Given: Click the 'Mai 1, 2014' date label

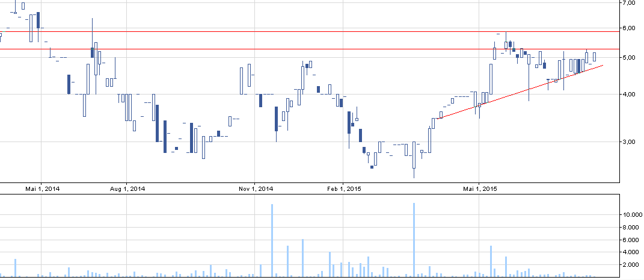Looking at the screenshot, I should coord(42,188).
